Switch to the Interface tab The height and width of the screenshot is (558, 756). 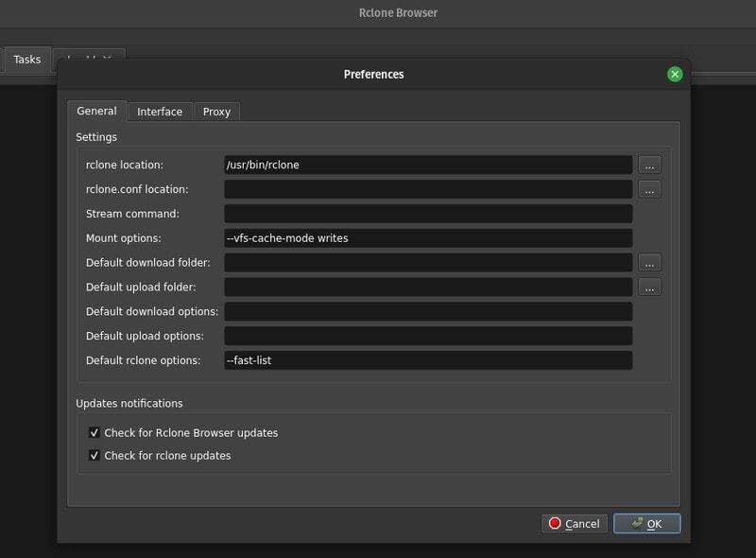pyautogui.click(x=159, y=111)
